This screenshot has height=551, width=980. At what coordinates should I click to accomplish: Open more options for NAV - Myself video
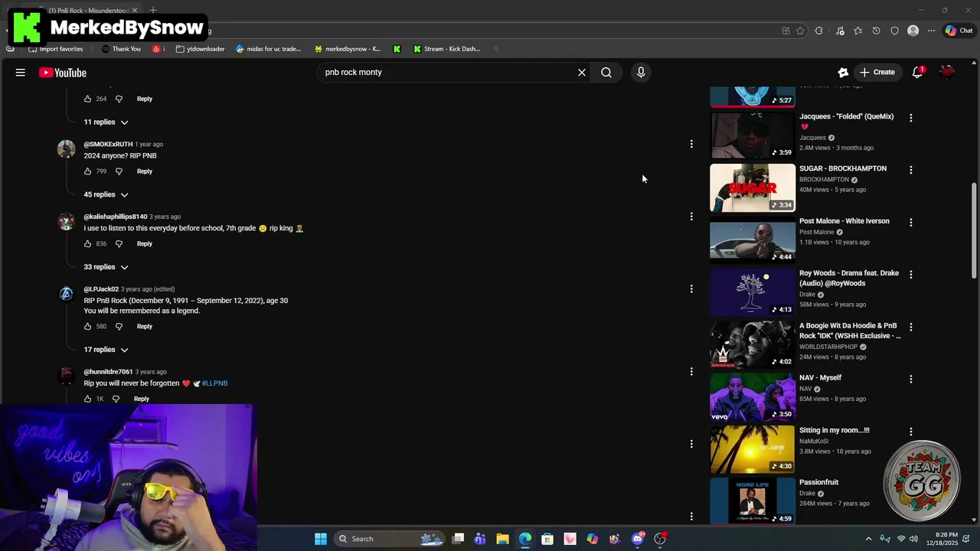911,379
